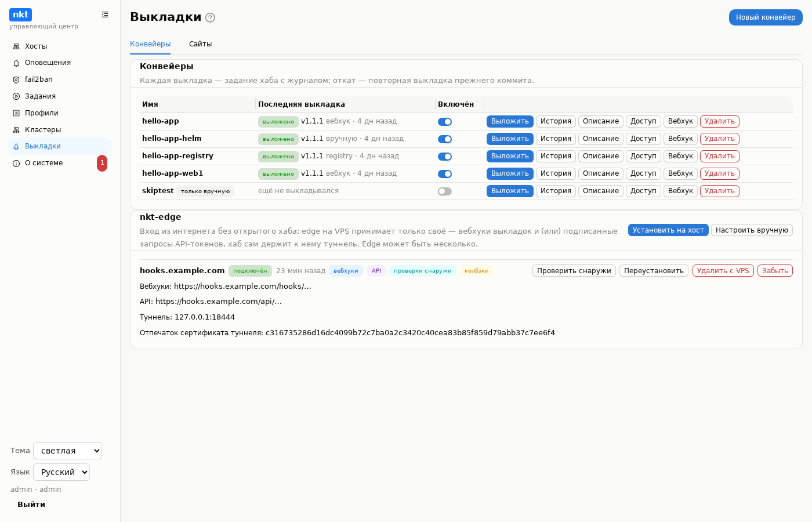Open Задания in the sidebar
Screen dimensions: 812x522
[60, 96]
